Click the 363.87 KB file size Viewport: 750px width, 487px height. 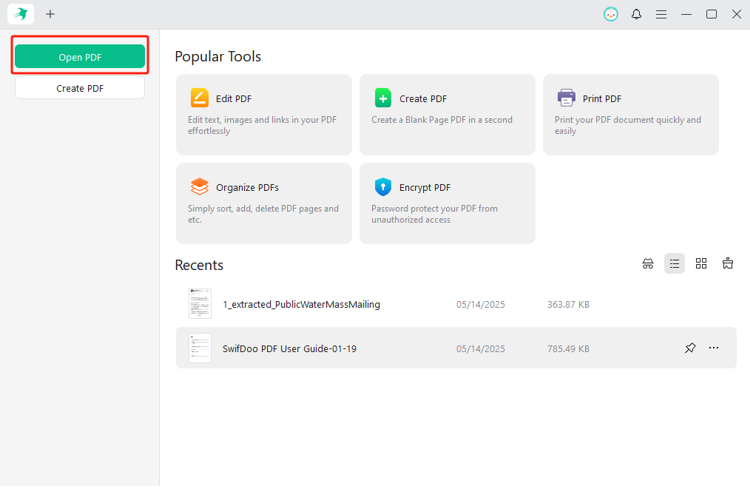click(x=568, y=304)
